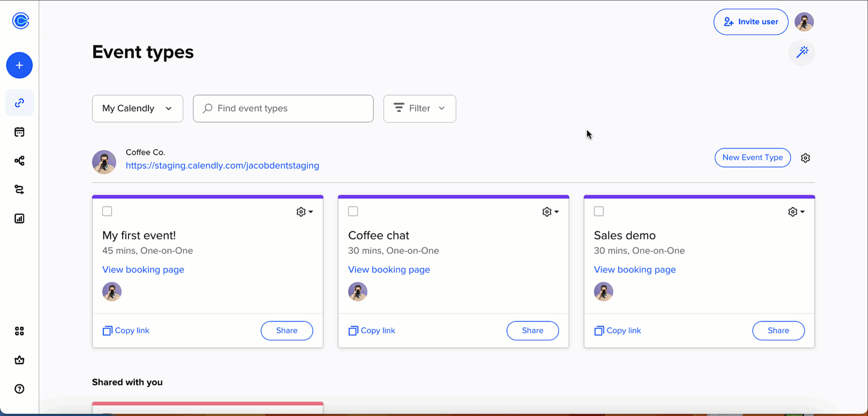Open gear settings menu on My first event!
Image resolution: width=868 pixels, height=416 pixels.
point(304,212)
